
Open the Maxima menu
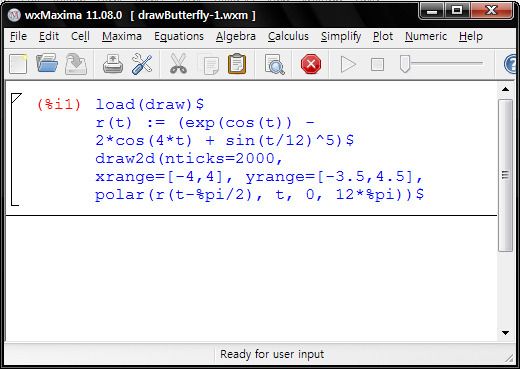tap(122, 36)
